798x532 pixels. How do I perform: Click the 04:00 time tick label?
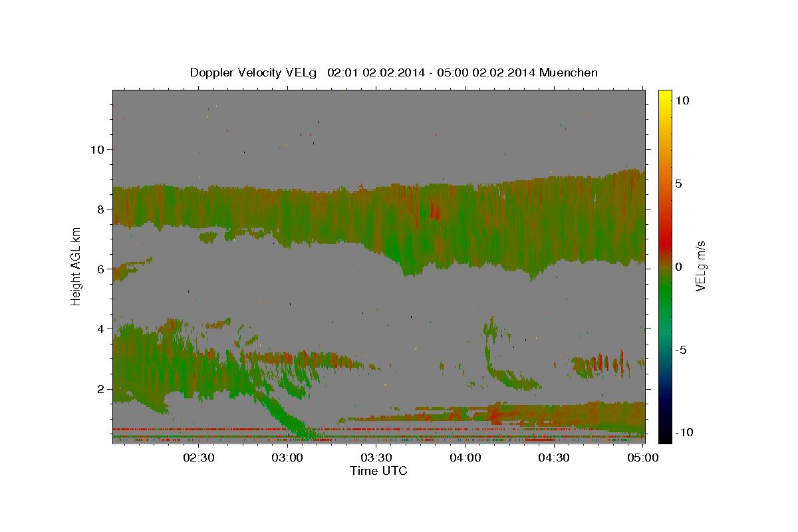pos(465,458)
